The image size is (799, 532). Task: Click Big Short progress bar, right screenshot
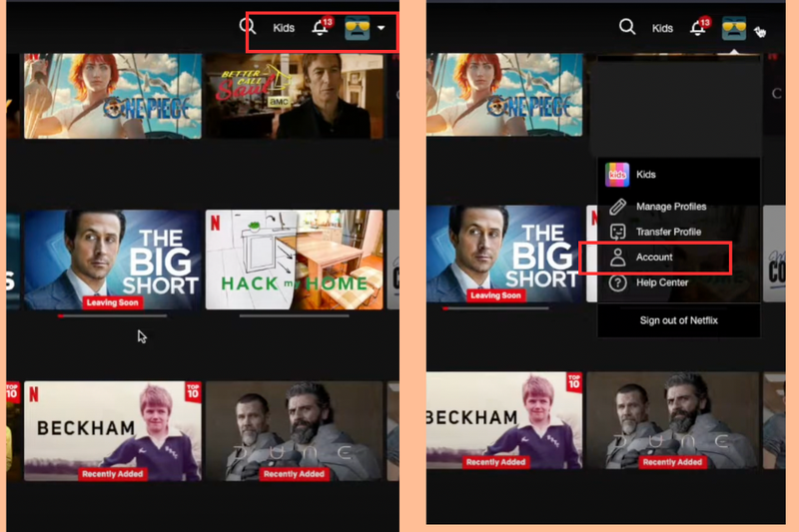(x=495, y=308)
